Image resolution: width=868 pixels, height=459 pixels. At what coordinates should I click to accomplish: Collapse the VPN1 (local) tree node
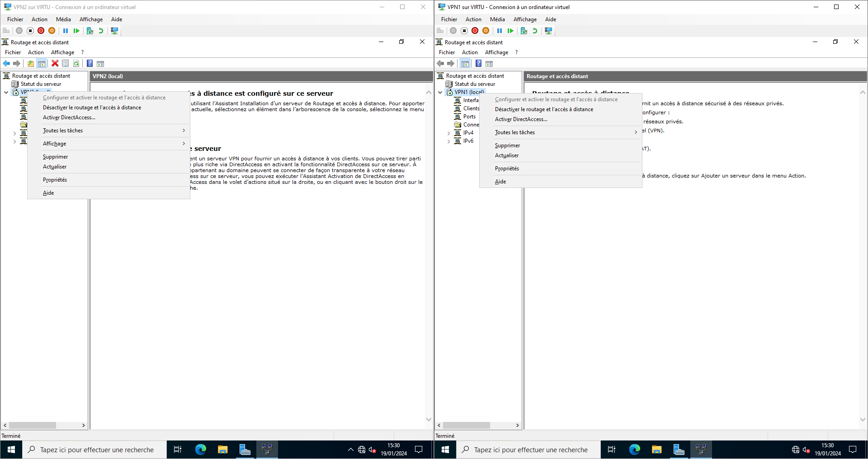tap(440, 92)
